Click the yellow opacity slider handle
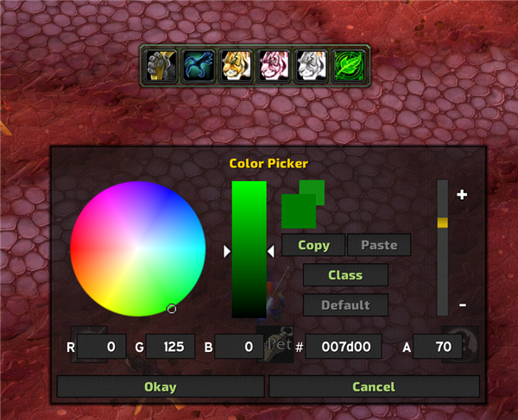Screen dimensions: 518x420 (x=443, y=223)
